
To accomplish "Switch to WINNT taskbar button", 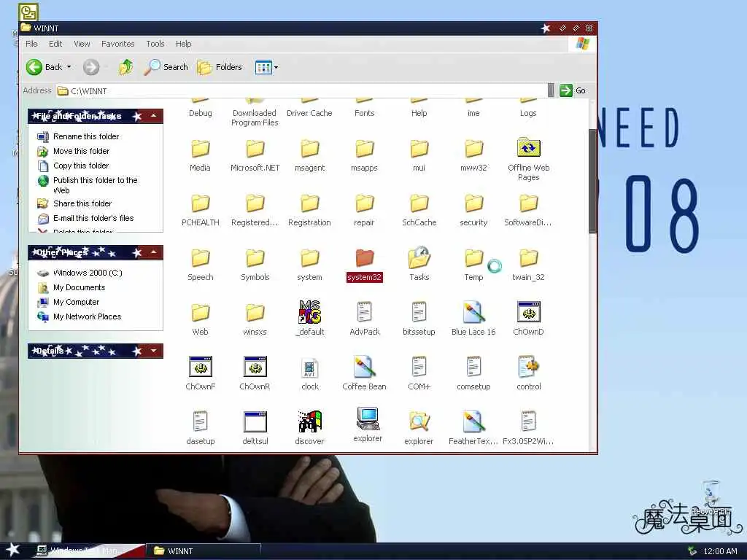I will 203,551.
